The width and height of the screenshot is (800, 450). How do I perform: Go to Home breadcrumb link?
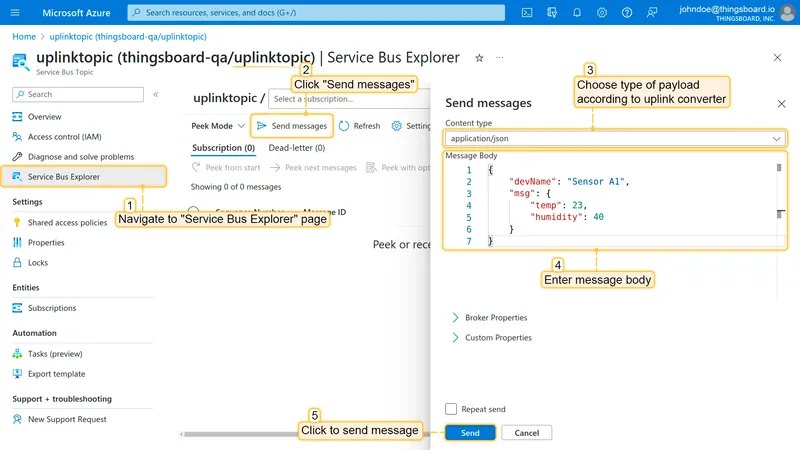click(x=24, y=37)
